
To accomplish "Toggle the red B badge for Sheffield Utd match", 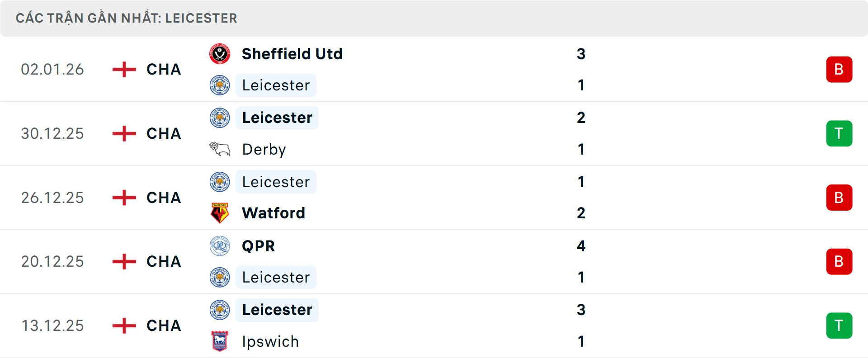I will [x=839, y=69].
